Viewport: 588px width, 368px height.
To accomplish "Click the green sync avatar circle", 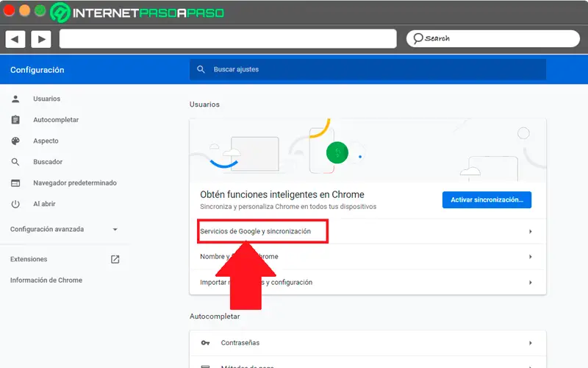I will 337,152.
